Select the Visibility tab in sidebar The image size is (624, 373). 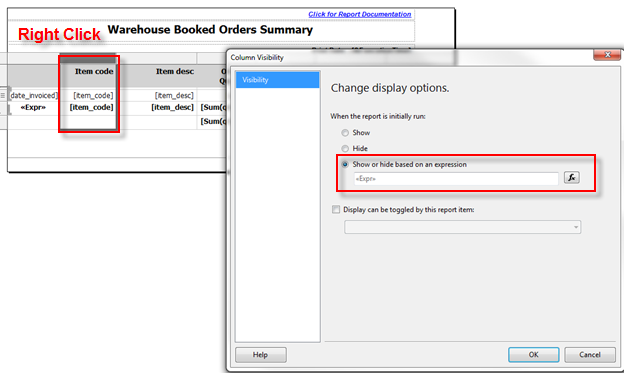click(x=277, y=80)
